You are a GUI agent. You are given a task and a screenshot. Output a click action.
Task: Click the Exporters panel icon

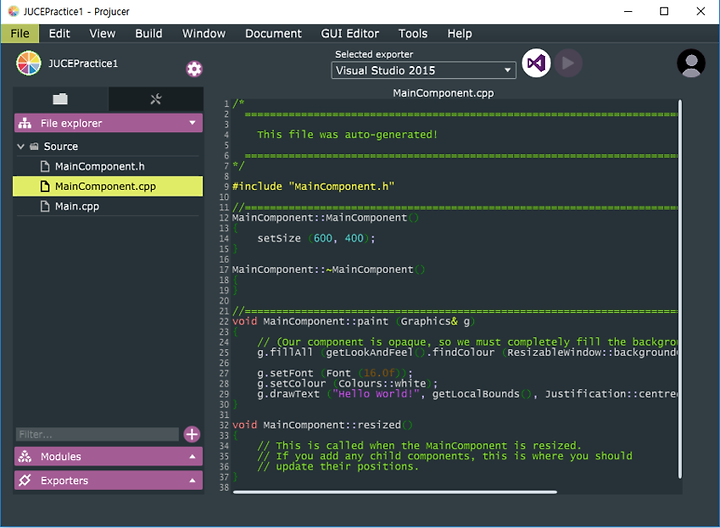25,480
